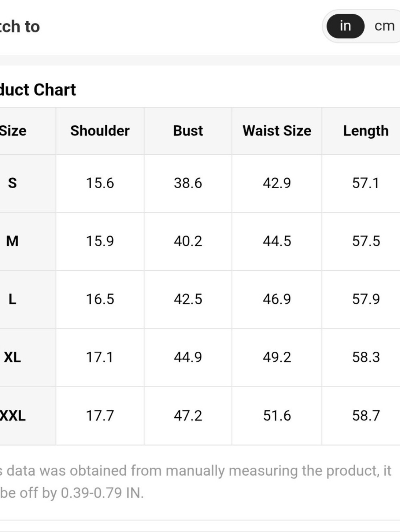Click the 15.6 shoulder value for S
The height and width of the screenshot is (532, 400).
(x=100, y=183)
